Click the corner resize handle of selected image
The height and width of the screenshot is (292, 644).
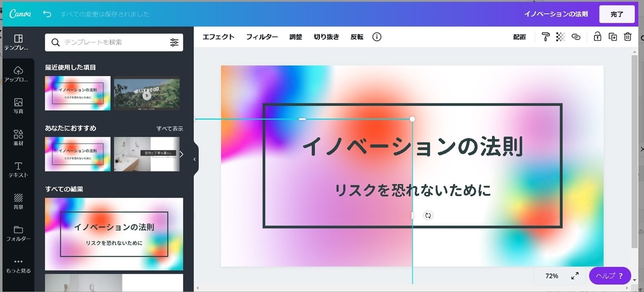(412, 119)
